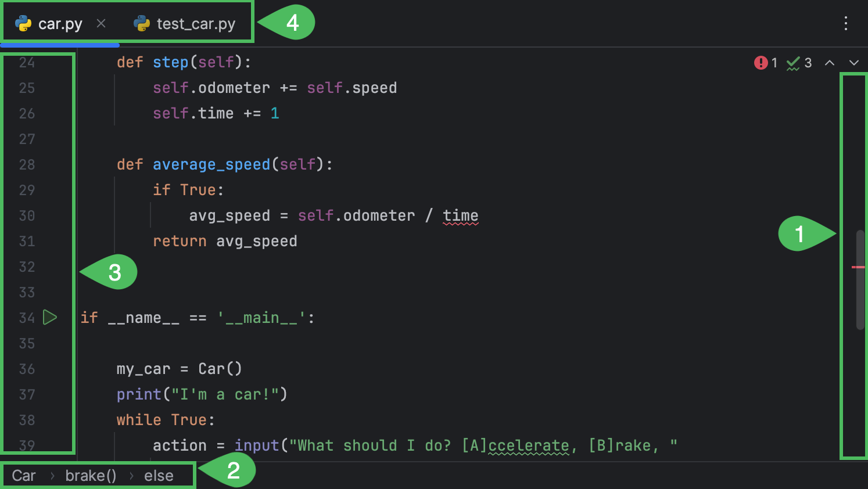Screen dimensions: 868x489
Task: Click the Python icon on car.py tab
Action: click(23, 23)
